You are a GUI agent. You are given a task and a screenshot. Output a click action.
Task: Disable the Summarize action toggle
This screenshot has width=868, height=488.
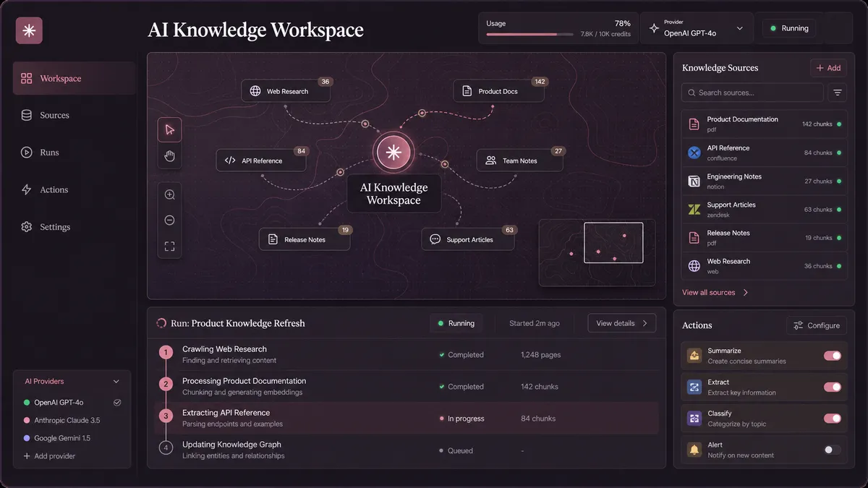833,356
